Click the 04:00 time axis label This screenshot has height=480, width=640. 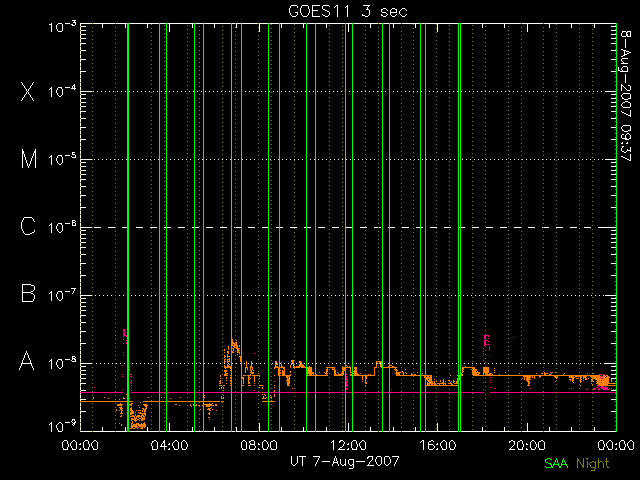pos(169,444)
